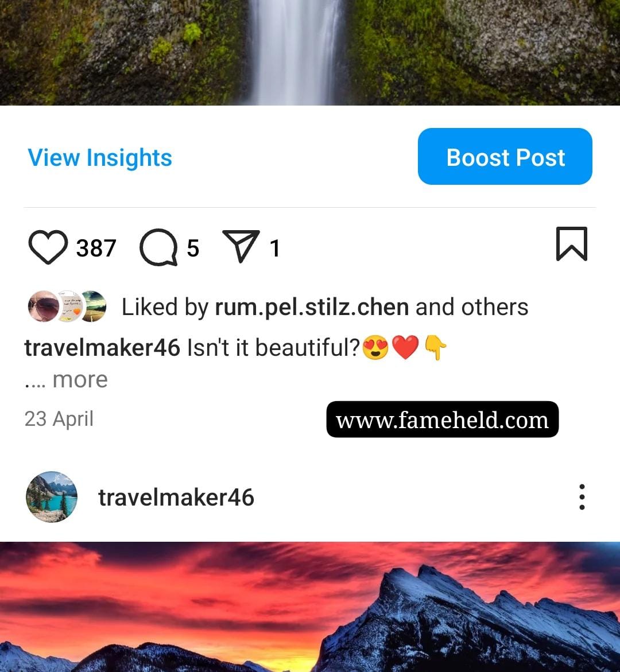The image size is (620, 672).
Task: Click the travelmaker46 name in the caption
Action: click(102, 348)
